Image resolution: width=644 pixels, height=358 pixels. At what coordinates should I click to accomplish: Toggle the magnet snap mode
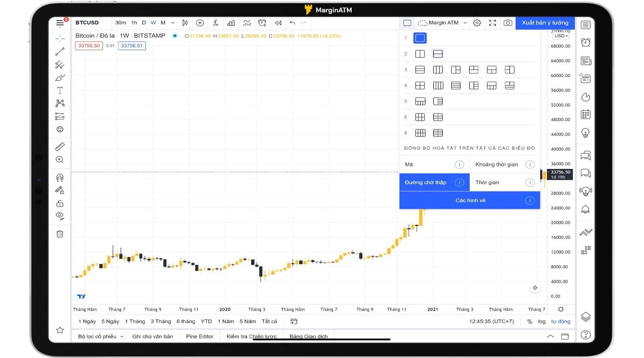click(x=60, y=177)
